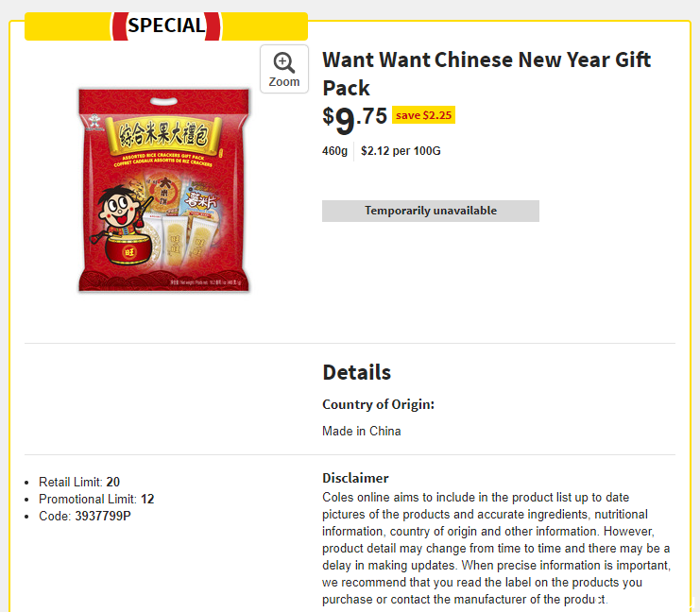Click the Zoom label under the magnifier
Screen dimensions: 700x612
pyautogui.click(x=284, y=82)
